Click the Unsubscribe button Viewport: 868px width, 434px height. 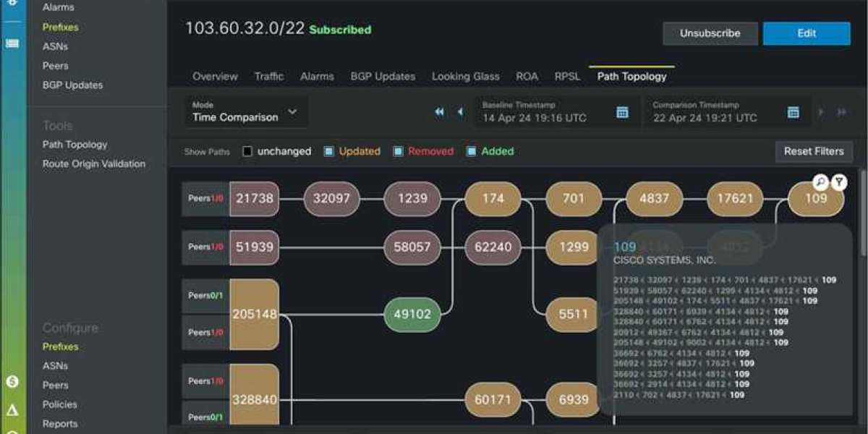(710, 33)
